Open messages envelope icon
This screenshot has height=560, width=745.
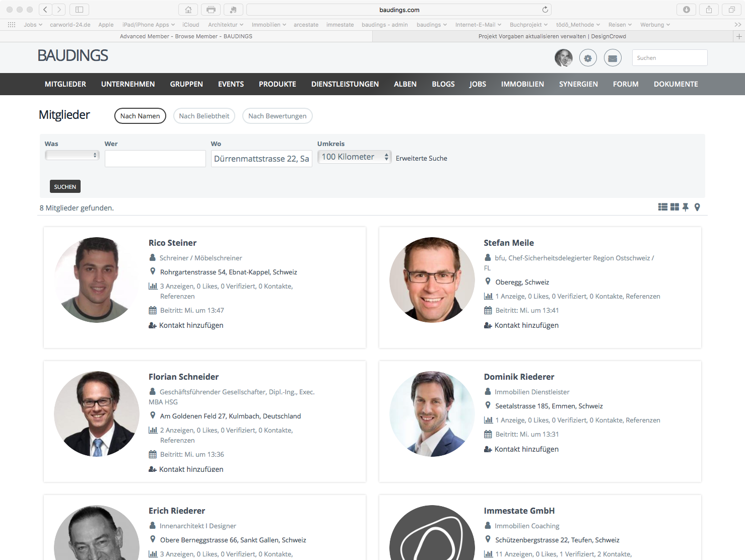[x=613, y=58]
